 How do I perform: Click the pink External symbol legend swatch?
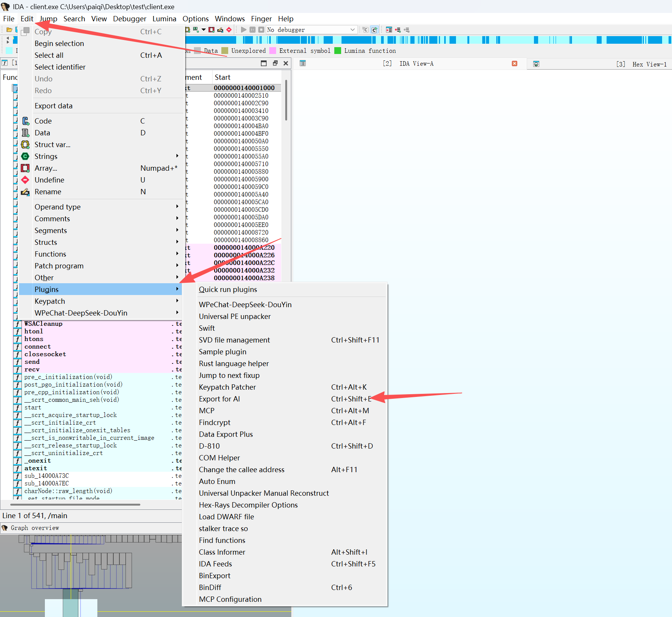[273, 51]
